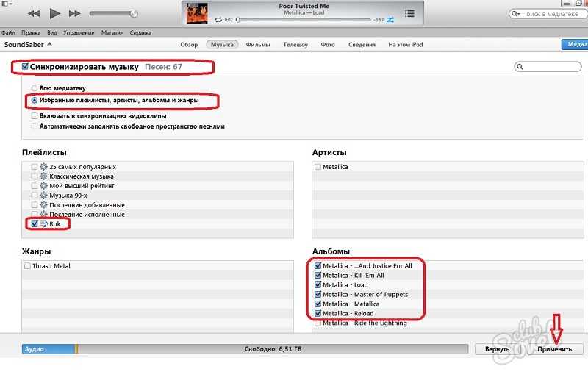Click the Применить apply button
588x391 pixels.
[x=555, y=349]
